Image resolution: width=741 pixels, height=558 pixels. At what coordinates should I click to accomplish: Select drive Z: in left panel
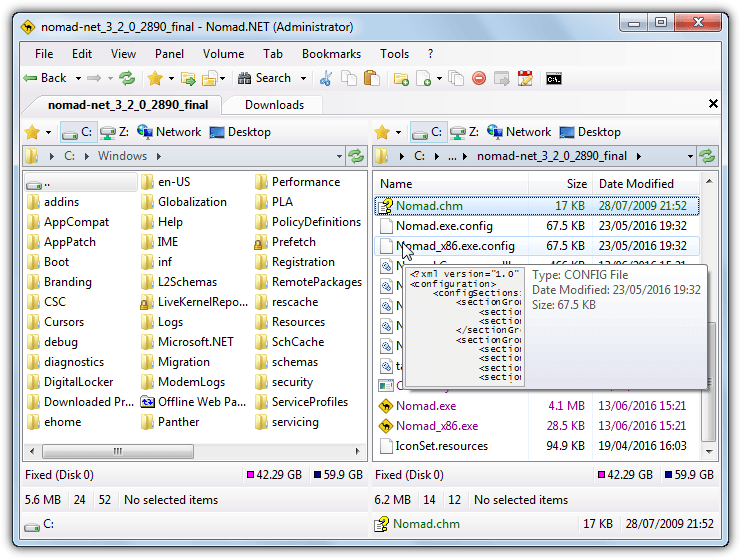[115, 132]
